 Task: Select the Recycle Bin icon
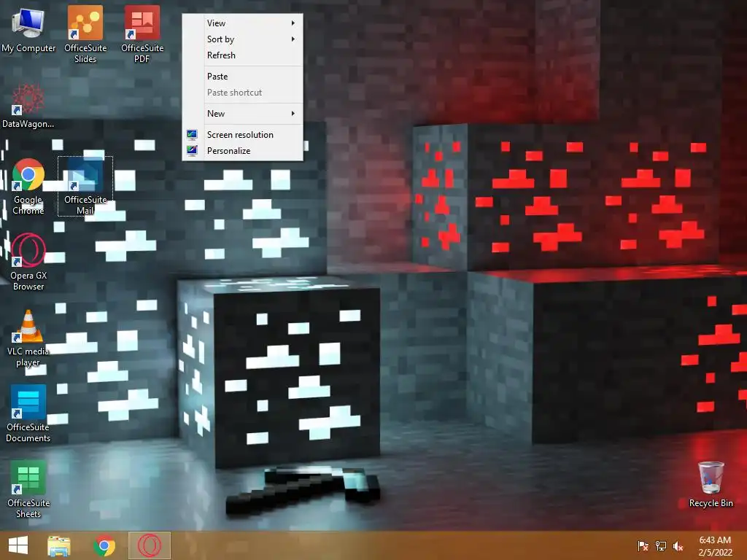pyautogui.click(x=711, y=485)
